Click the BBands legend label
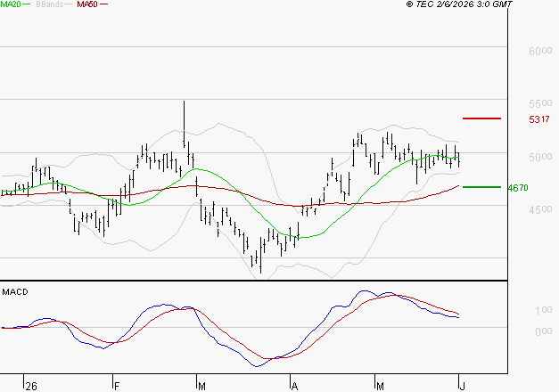The image size is (559, 392). pos(50,4)
